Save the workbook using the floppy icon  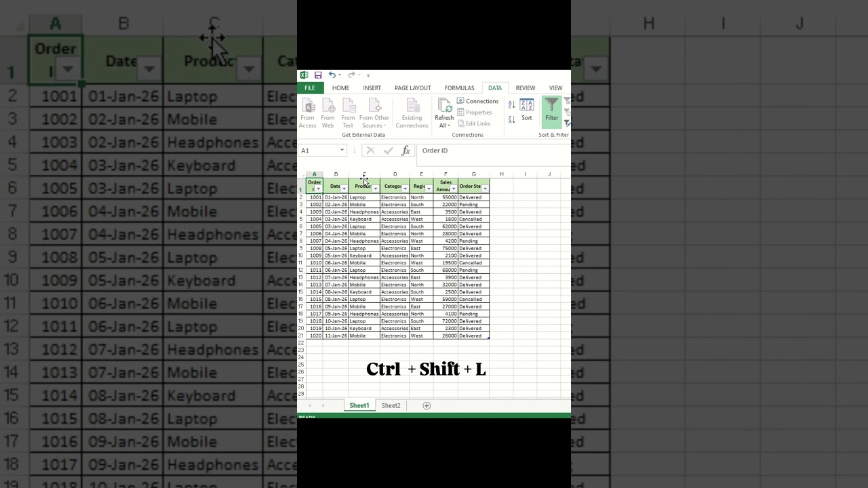coord(317,75)
